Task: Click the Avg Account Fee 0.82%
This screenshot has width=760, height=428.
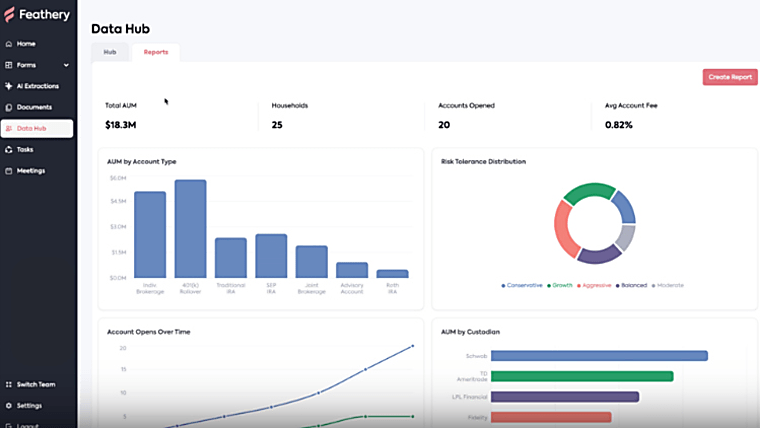Action: click(618, 125)
